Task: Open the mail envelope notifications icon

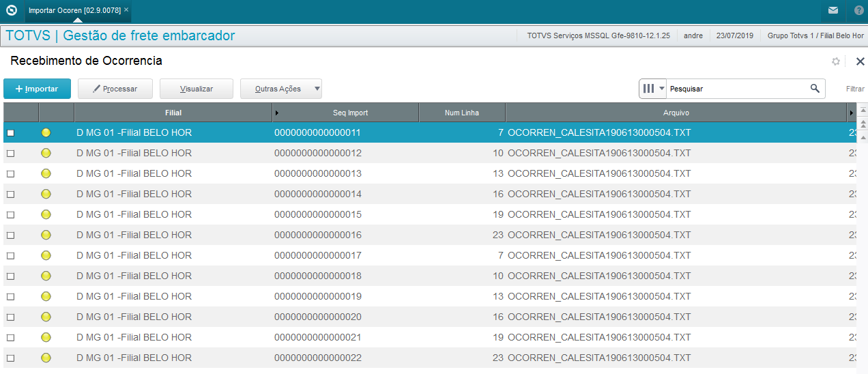Action: coord(833,10)
